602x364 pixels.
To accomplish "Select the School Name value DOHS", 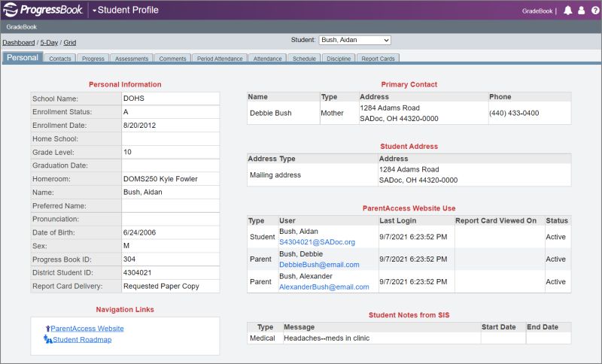I will tap(134, 99).
